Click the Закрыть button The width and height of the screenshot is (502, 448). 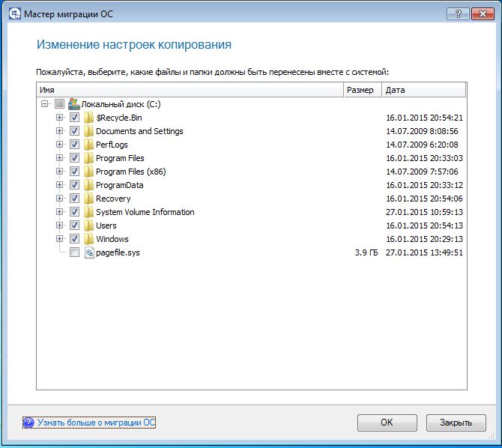[x=456, y=423]
